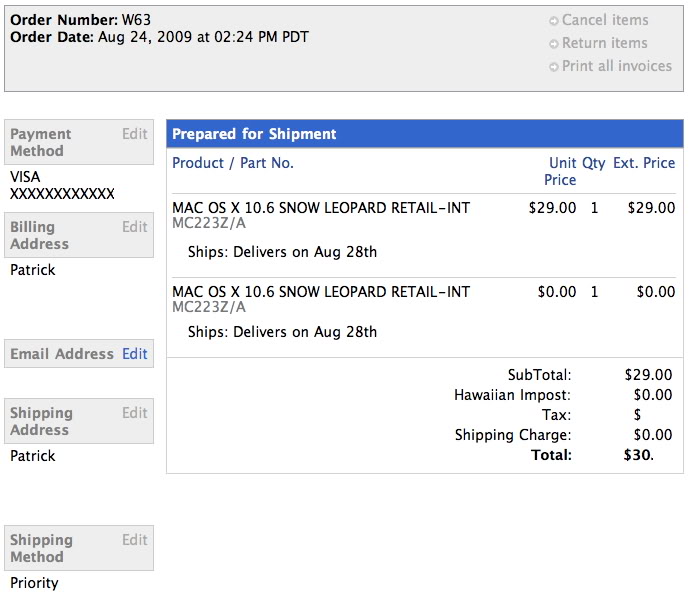Edit the Shipping Address
The height and width of the screenshot is (599, 689).
135,413
